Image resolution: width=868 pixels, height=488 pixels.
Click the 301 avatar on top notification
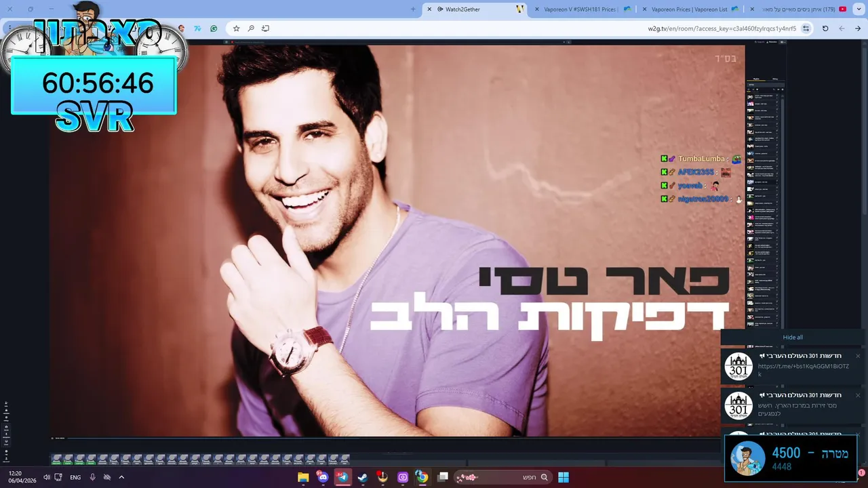[738, 367]
